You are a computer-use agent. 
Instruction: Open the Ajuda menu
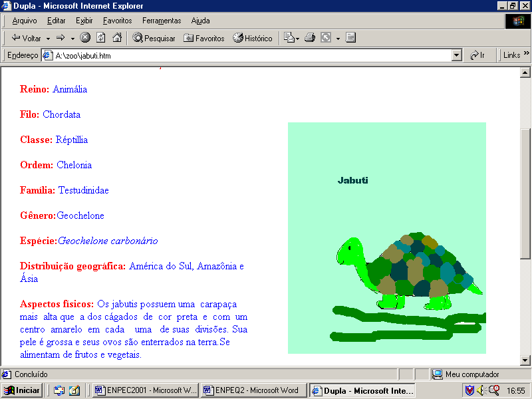pyautogui.click(x=200, y=21)
